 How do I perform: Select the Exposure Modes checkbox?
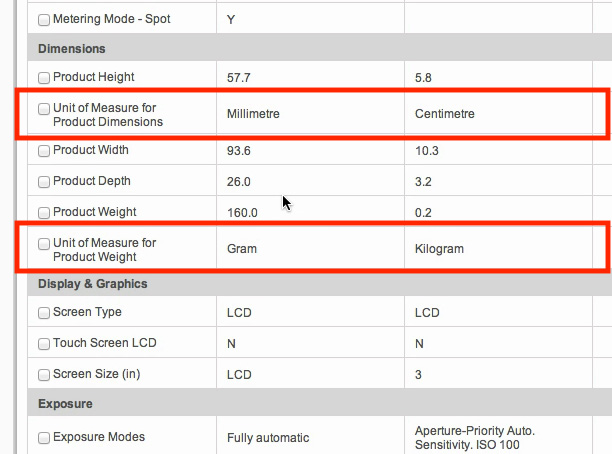(44, 437)
